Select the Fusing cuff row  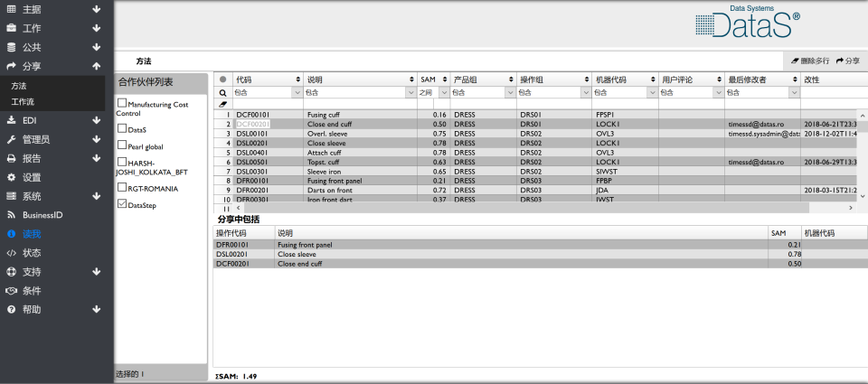click(x=534, y=115)
